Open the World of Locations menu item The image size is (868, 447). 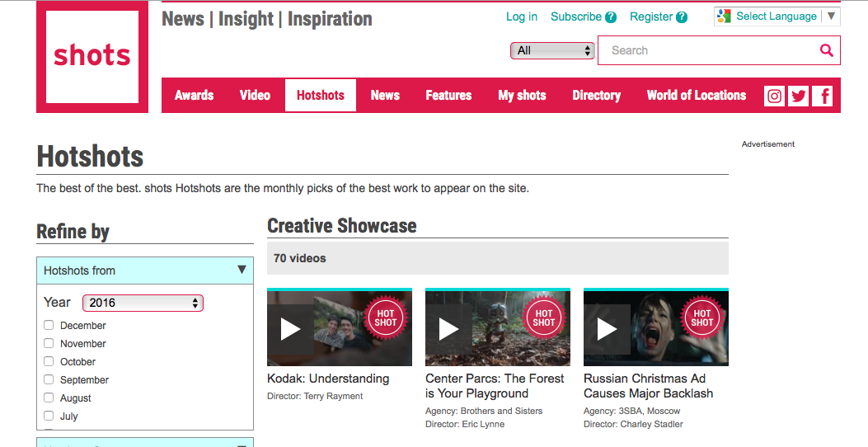pyautogui.click(x=697, y=96)
